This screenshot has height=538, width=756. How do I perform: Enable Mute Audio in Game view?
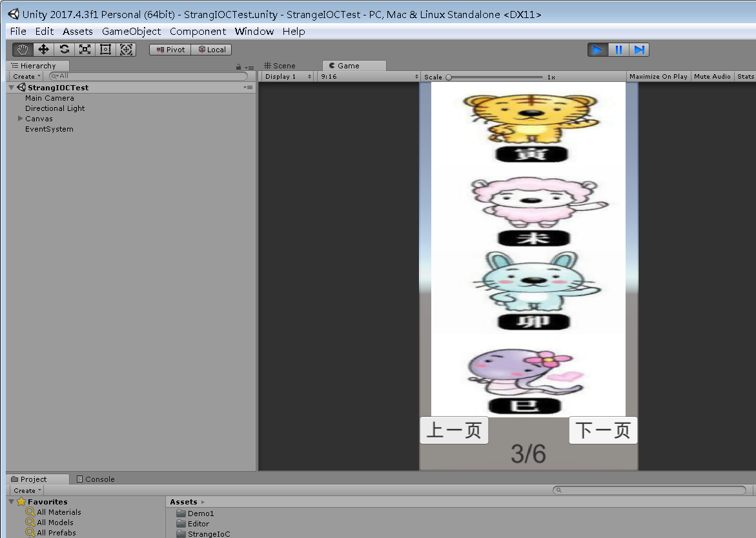coord(712,76)
